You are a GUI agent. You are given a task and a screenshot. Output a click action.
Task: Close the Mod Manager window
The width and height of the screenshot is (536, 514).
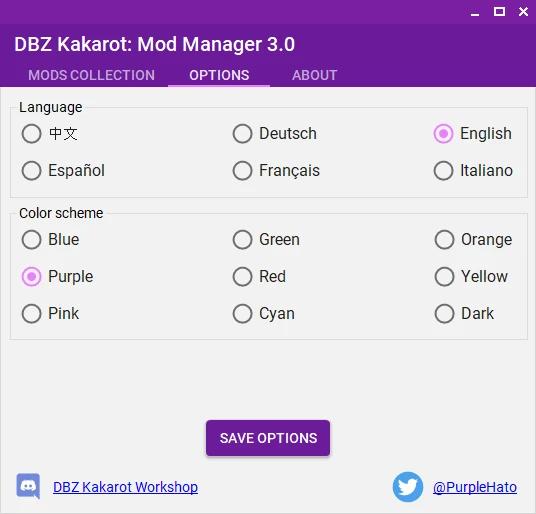click(x=523, y=12)
